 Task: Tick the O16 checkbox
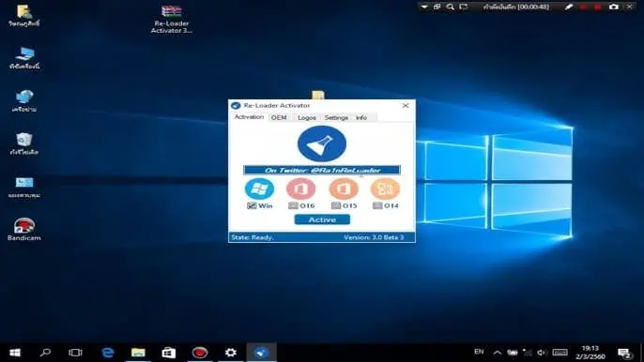point(293,205)
